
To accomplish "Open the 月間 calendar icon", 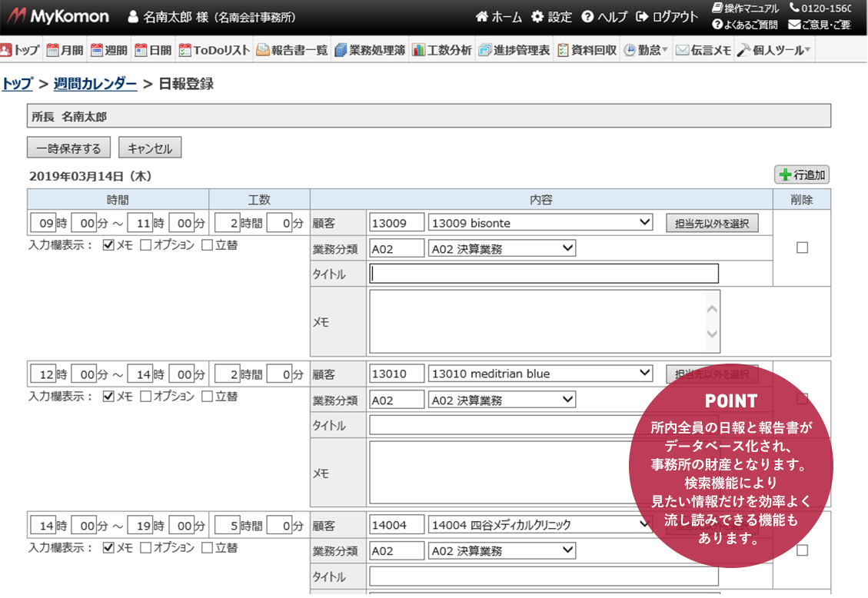I will tap(52, 50).
